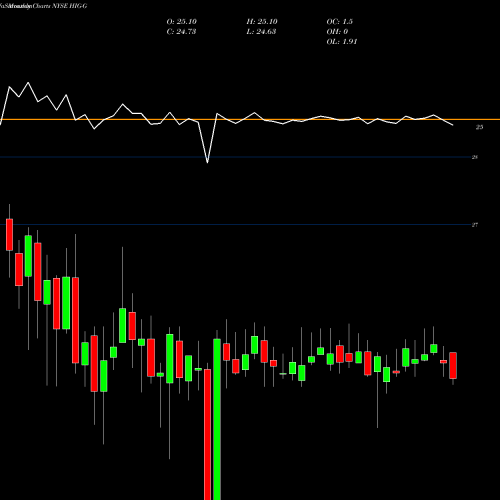
Task: Click the 'OH: 0' readout
Action: pos(337,32)
